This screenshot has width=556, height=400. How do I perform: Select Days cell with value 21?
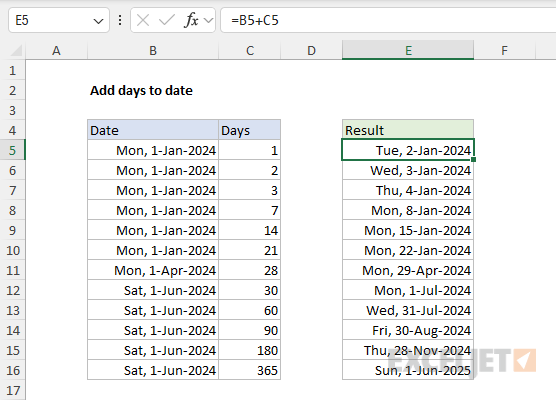point(250,250)
